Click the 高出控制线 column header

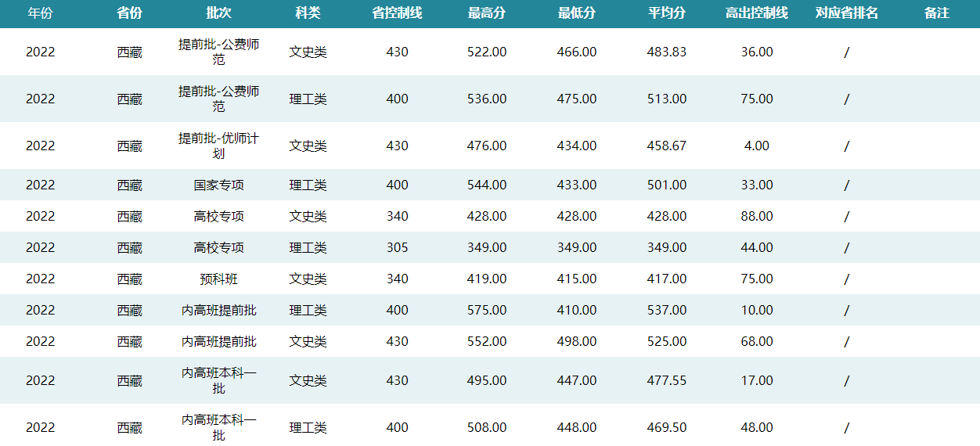coord(756,13)
